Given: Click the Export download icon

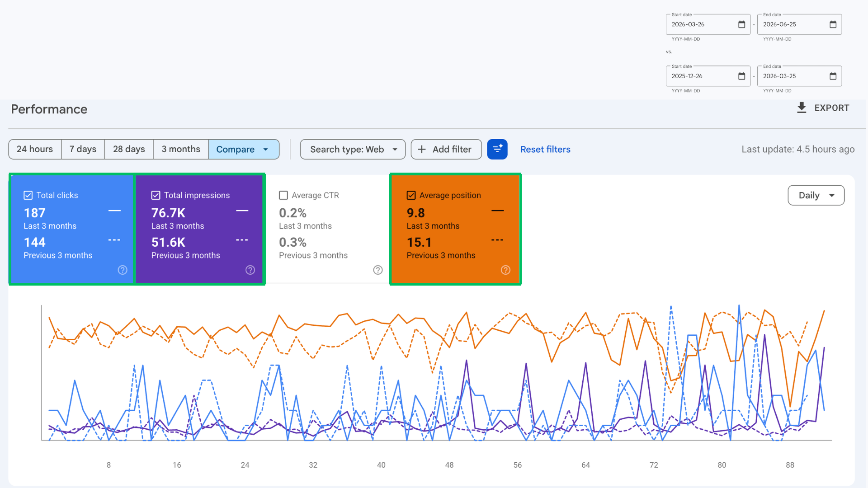Looking at the screenshot, I should point(802,108).
